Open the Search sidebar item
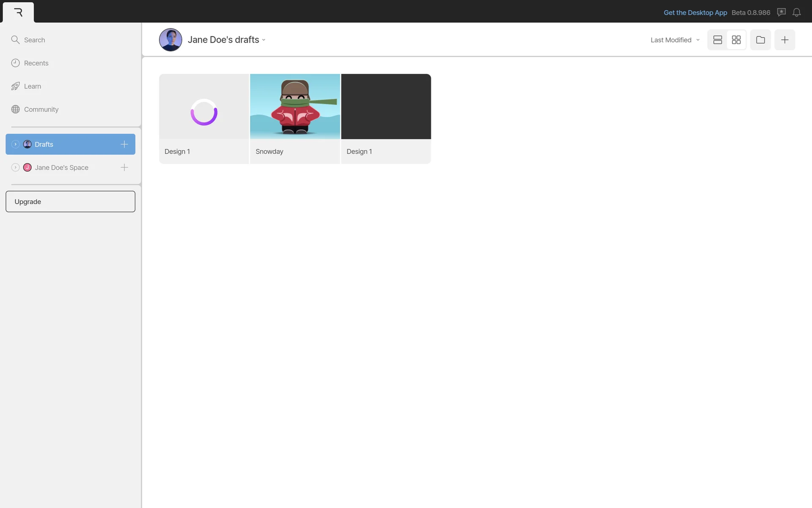Viewport: 812px width, 508px height. [34, 40]
